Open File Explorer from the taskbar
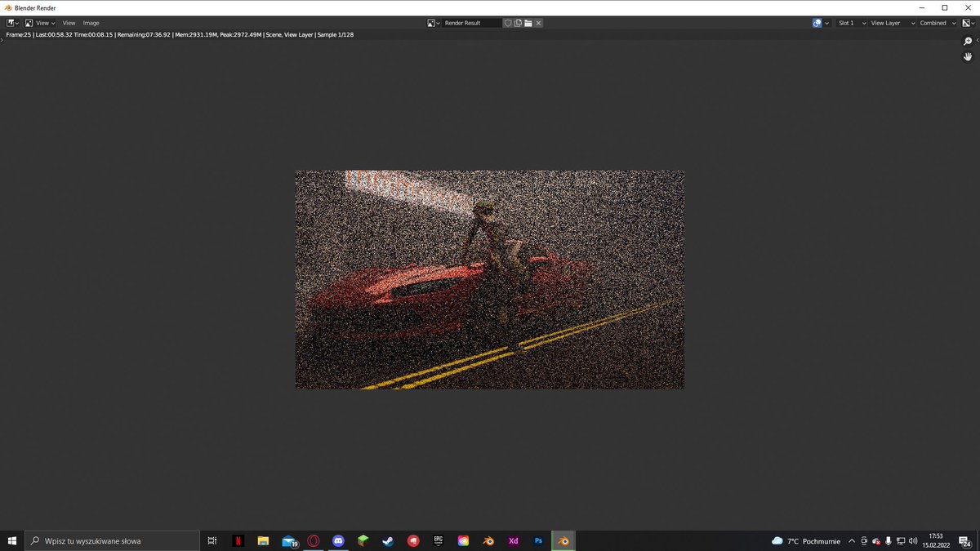 263,540
